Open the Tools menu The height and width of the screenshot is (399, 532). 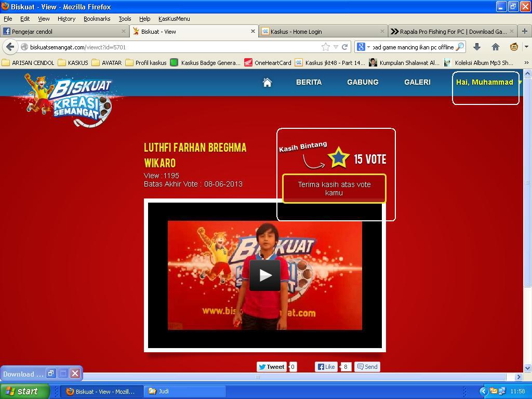coord(125,19)
